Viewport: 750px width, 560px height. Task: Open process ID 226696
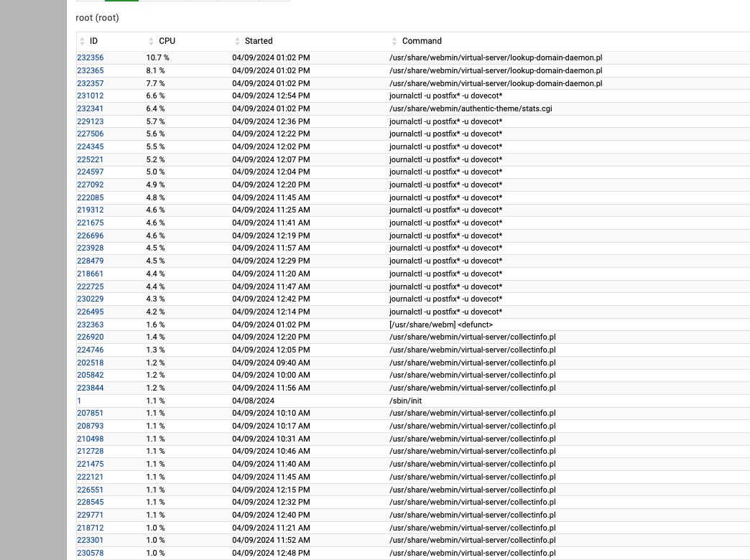pyautogui.click(x=91, y=235)
